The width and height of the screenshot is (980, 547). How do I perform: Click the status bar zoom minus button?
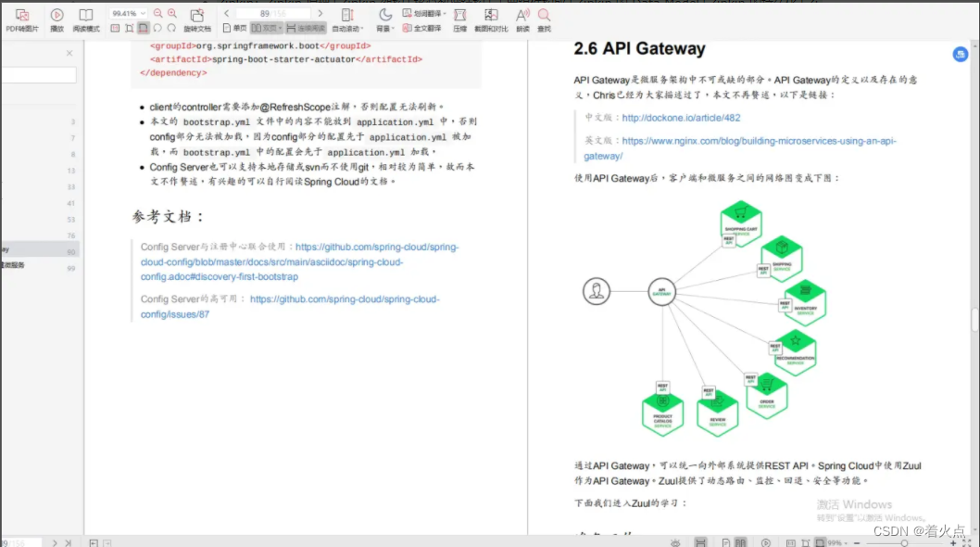coord(857,543)
